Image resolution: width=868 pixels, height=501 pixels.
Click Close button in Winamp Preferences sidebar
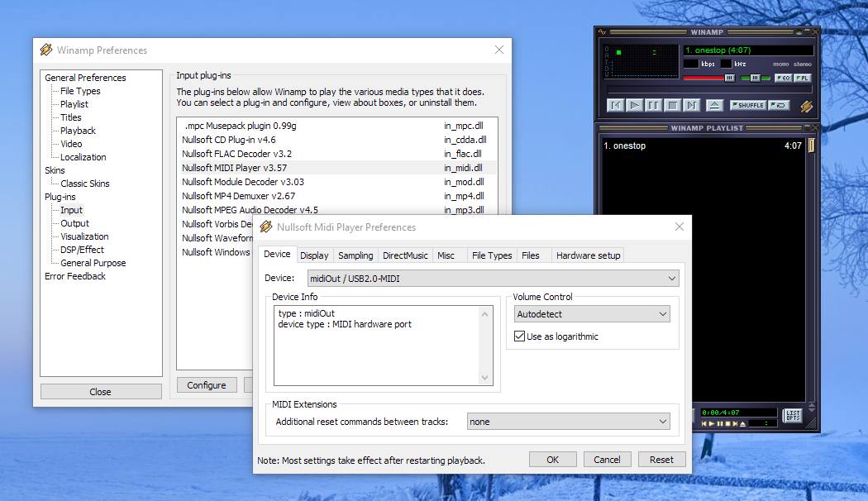[101, 391]
